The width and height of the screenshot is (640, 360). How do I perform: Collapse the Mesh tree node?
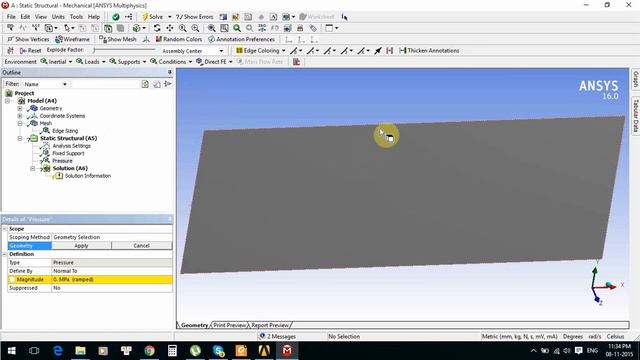[20, 123]
